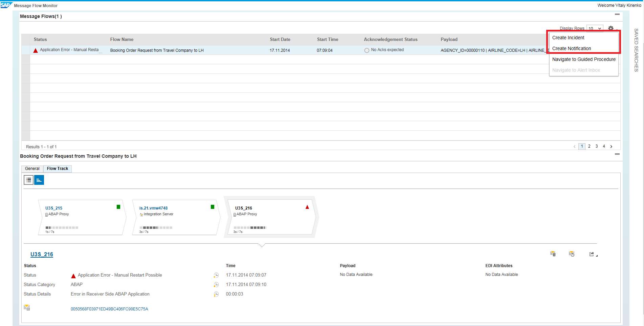Click Integration Server icon on middle card

[x=141, y=215]
